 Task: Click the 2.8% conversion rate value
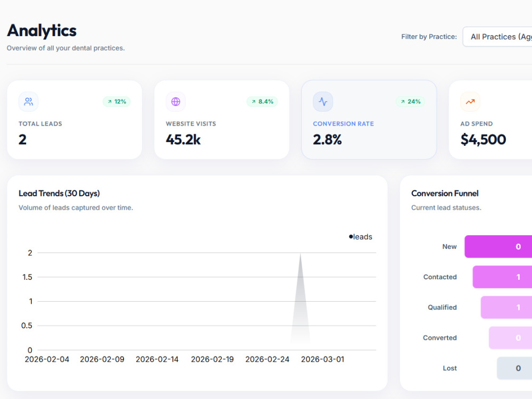tap(327, 139)
